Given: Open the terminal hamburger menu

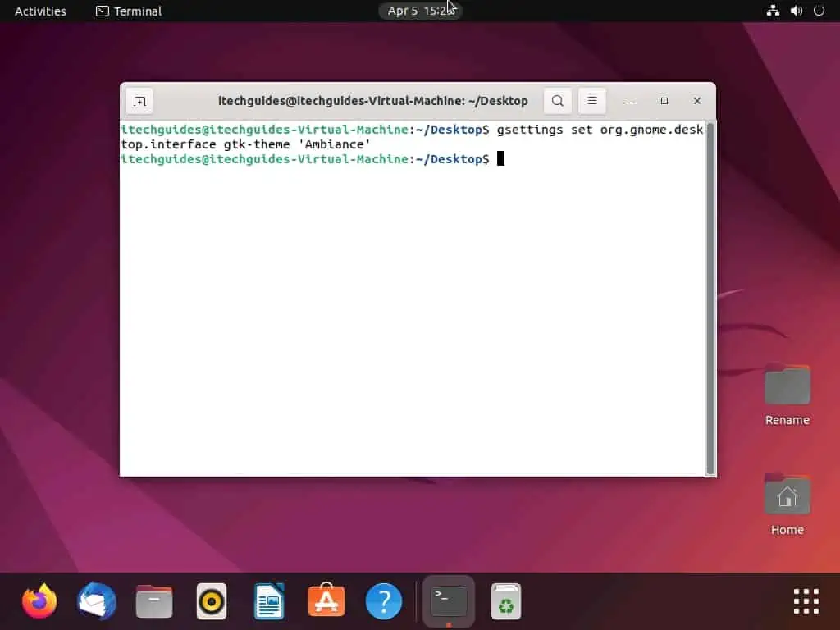Looking at the screenshot, I should tap(591, 100).
